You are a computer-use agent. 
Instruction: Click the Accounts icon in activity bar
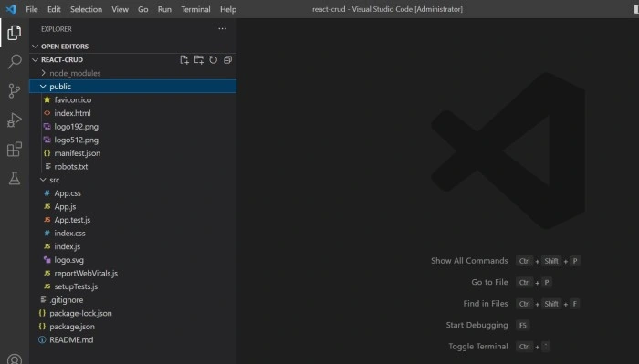(x=15, y=359)
